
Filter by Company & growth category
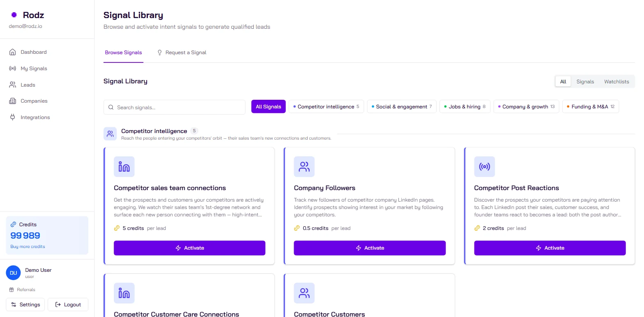pos(526,107)
